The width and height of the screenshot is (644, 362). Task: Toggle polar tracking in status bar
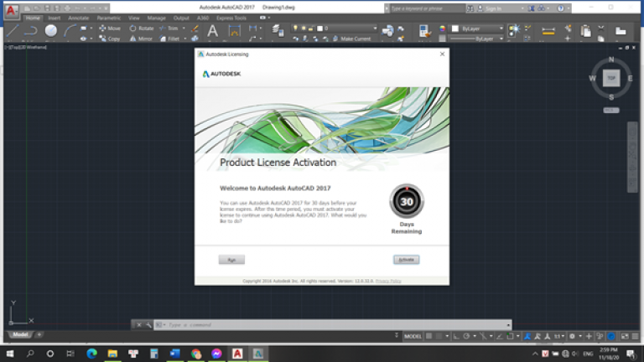[x=466, y=336]
